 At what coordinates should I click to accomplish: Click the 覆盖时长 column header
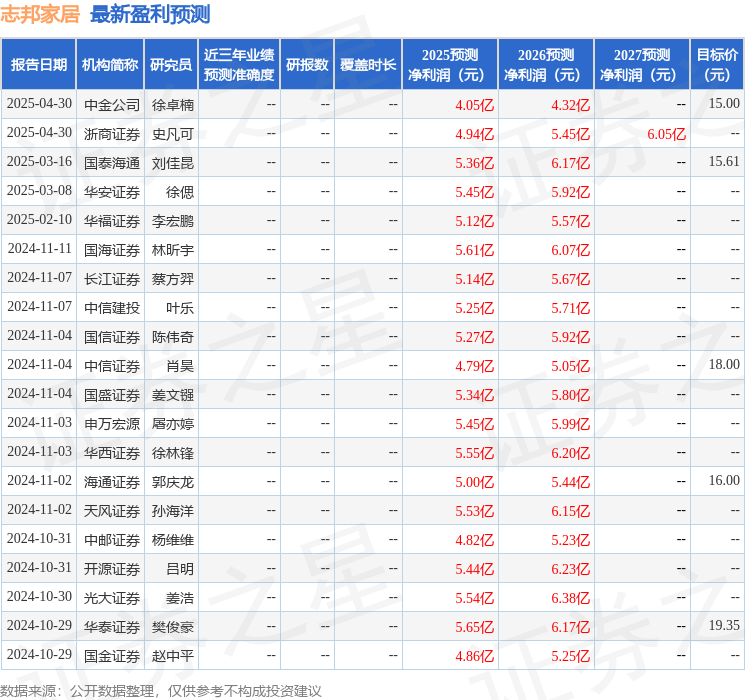368,65
